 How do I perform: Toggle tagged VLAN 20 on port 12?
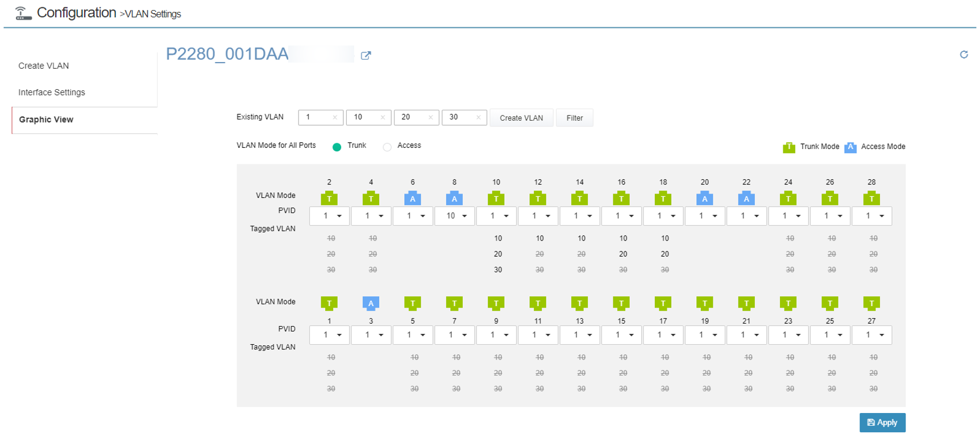coord(539,254)
